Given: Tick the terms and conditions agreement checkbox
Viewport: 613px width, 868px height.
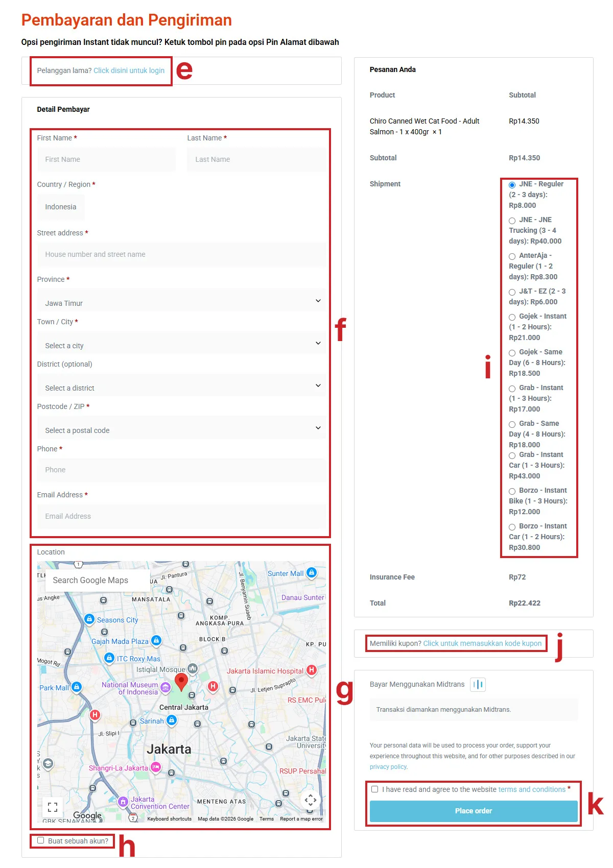Looking at the screenshot, I should tap(375, 789).
